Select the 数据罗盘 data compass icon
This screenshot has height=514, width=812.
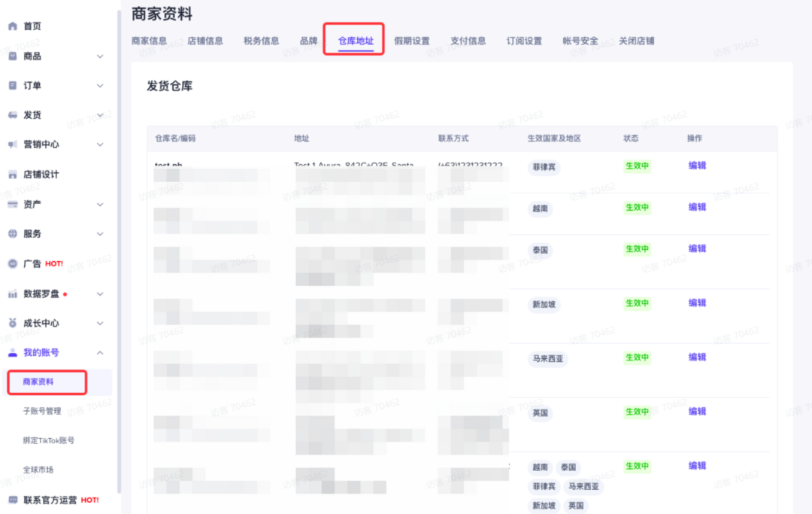click(x=10, y=293)
